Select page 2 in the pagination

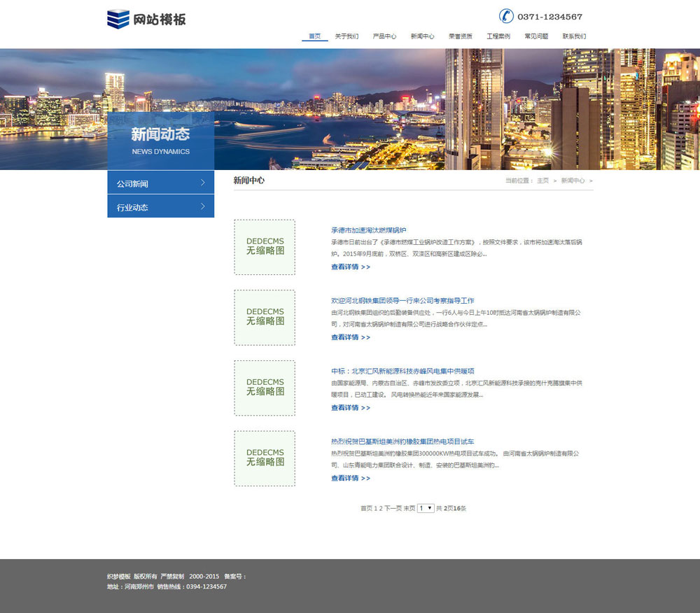tap(381, 509)
